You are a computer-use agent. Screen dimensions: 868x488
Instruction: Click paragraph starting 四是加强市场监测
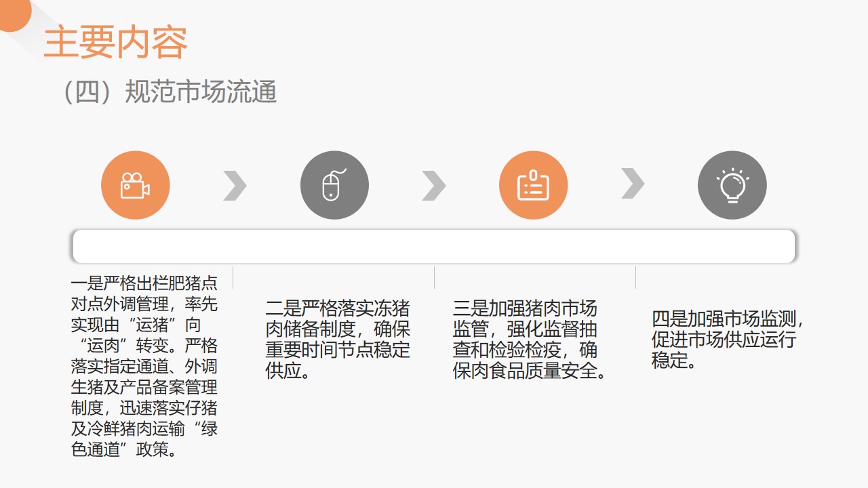point(728,340)
